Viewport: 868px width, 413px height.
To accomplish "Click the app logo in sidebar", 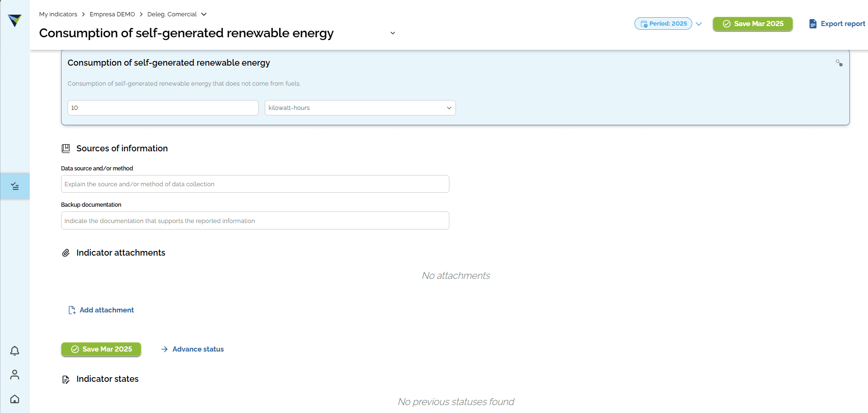I will tap(15, 20).
